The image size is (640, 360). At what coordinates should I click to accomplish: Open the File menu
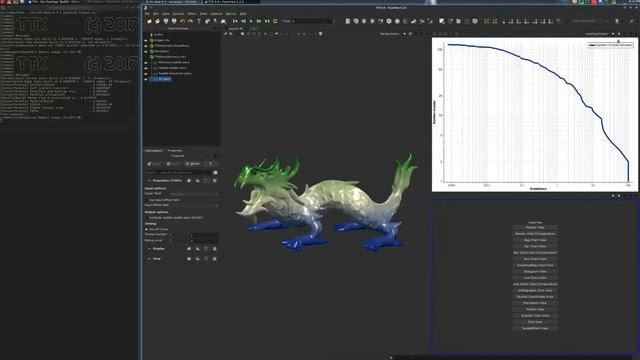click(147, 13)
